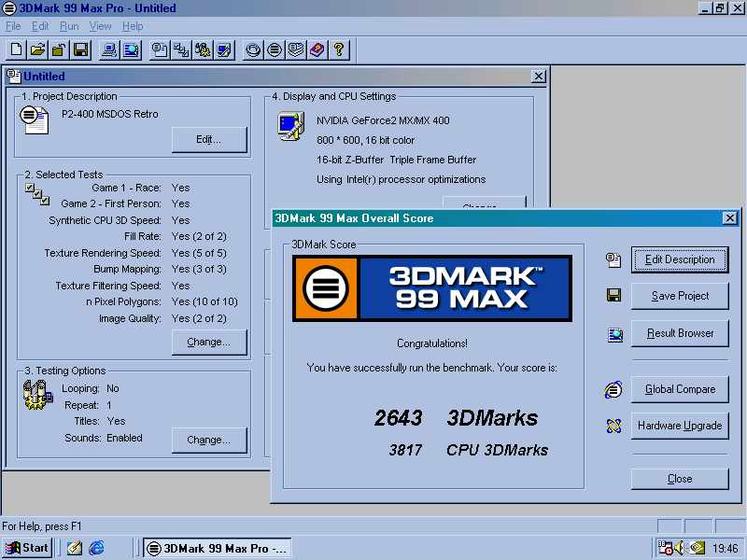Click the ring-shaped run toolbar icon
This screenshot has width=747, height=560.
click(x=253, y=49)
